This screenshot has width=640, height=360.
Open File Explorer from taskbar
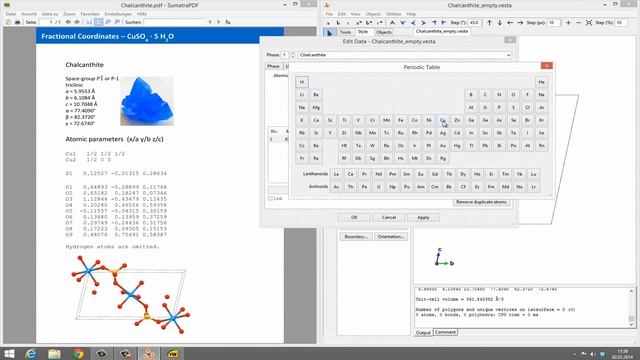(x=54, y=353)
